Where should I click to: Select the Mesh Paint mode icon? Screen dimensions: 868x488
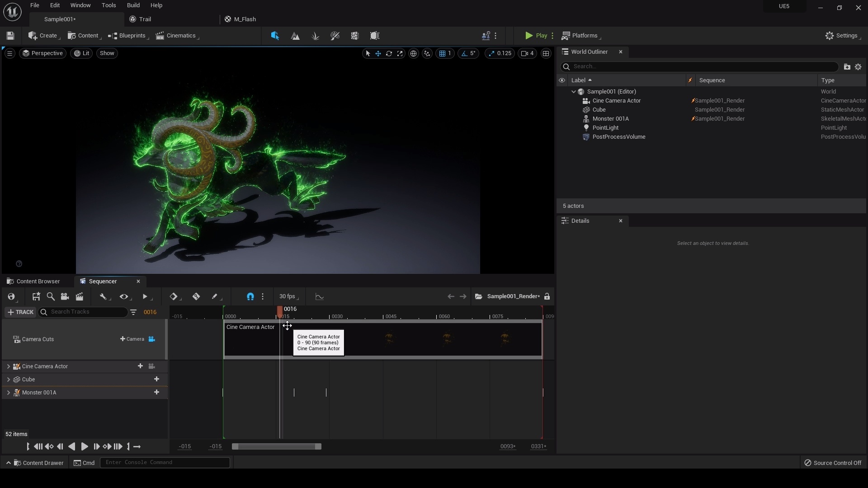click(335, 36)
